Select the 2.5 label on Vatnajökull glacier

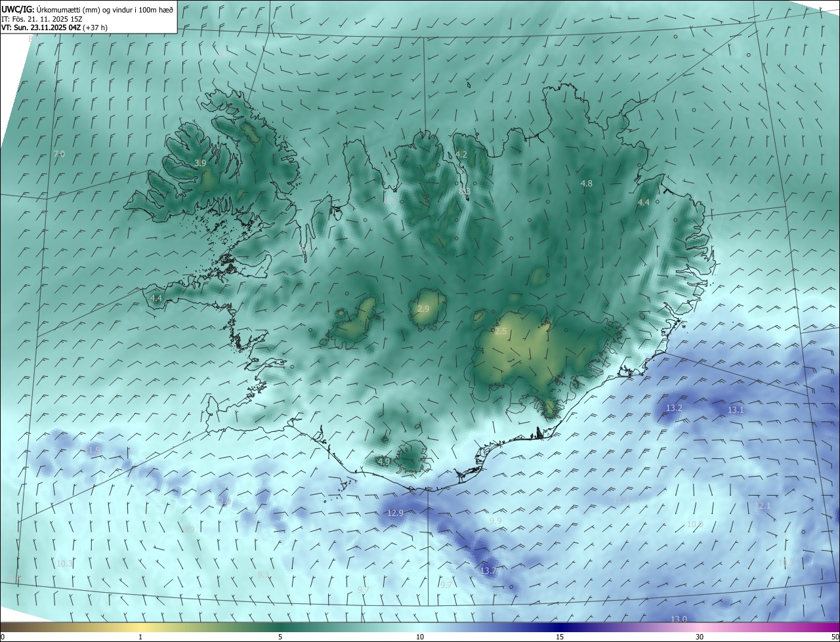coord(501,332)
